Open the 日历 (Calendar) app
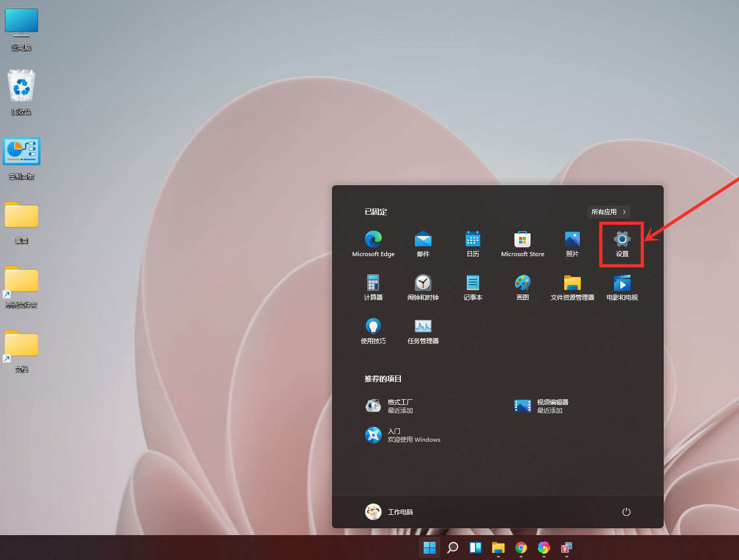The width and height of the screenshot is (739, 560). pyautogui.click(x=472, y=244)
